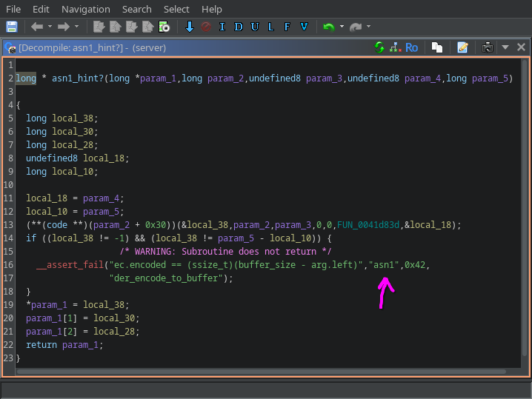Click the return keyword on line 22
Viewport: 532px width, 399px height.
41,345
